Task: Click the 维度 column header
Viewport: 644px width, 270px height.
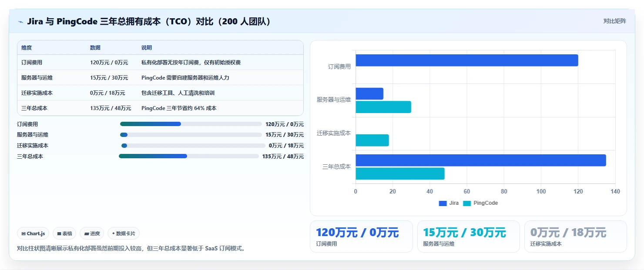Action: 27,48
